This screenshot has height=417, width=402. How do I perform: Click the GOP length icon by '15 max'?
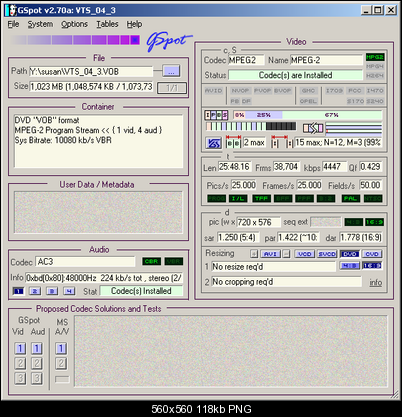pos(282,142)
